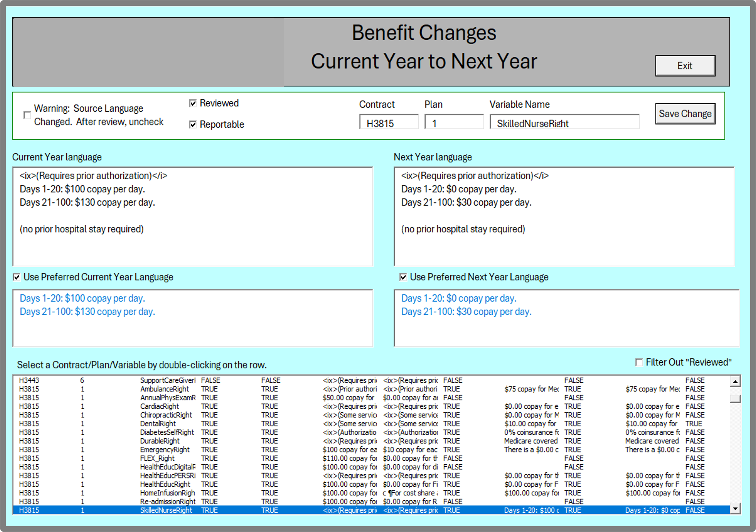Image resolution: width=756 pixels, height=532 pixels.
Task: Click the Contract field containing H3815
Action: coord(389,122)
